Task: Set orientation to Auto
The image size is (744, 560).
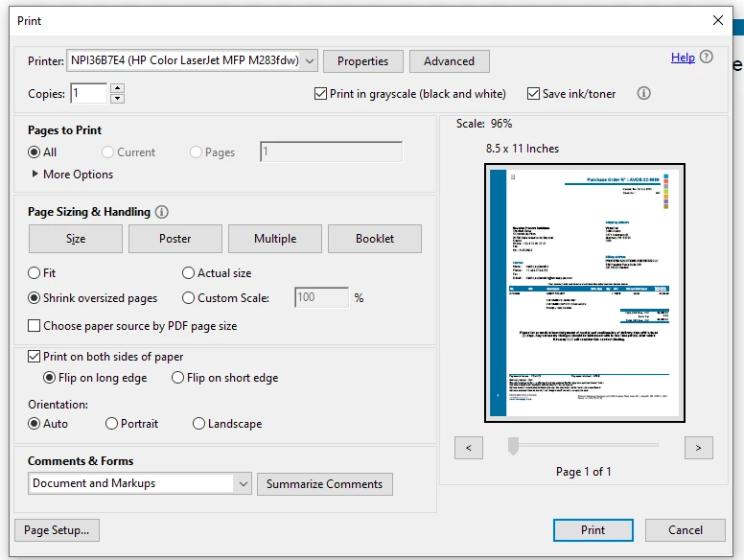Action: pyautogui.click(x=35, y=423)
